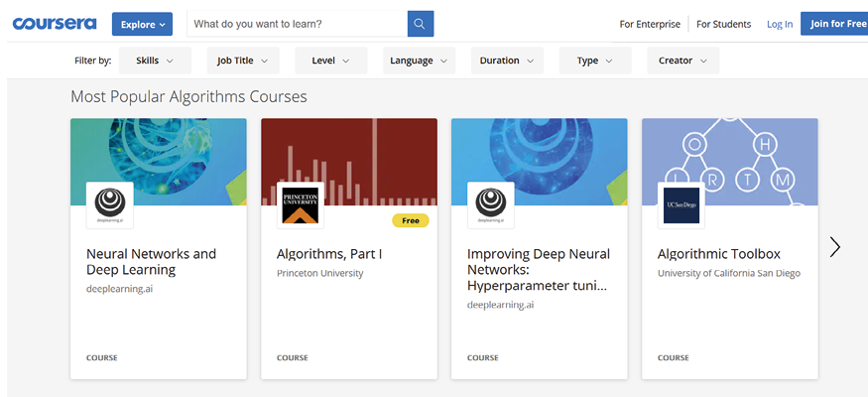
Task: Click the deeplearning.ai logo on Neural Networks card
Action: (x=109, y=205)
